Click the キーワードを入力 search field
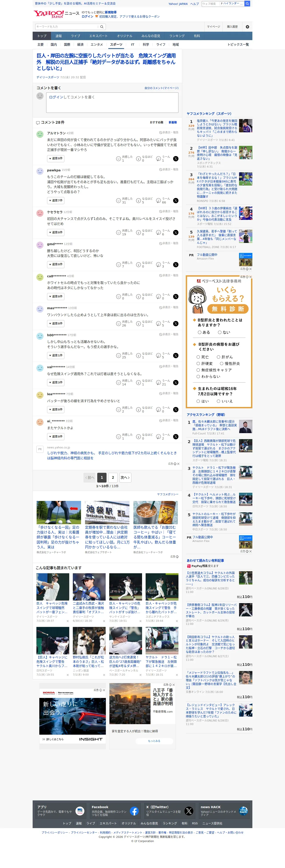The height and width of the screenshot is (868, 285). click(67, 27)
